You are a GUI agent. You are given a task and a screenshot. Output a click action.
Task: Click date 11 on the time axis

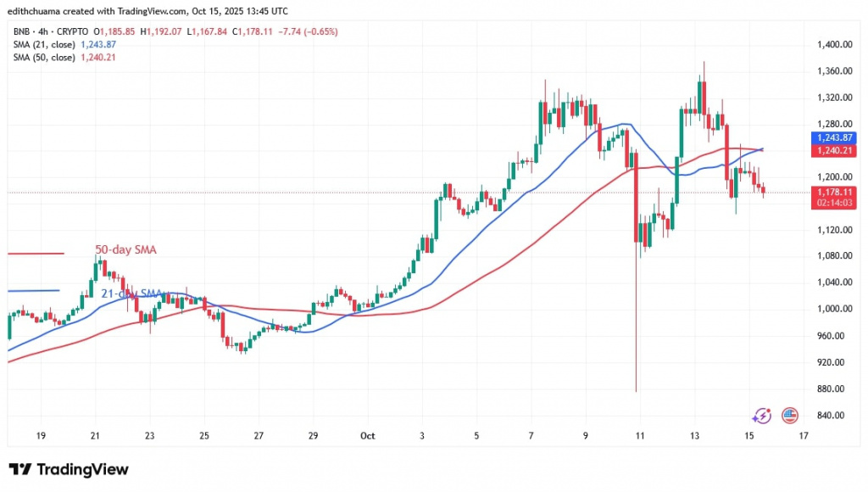tap(640, 436)
